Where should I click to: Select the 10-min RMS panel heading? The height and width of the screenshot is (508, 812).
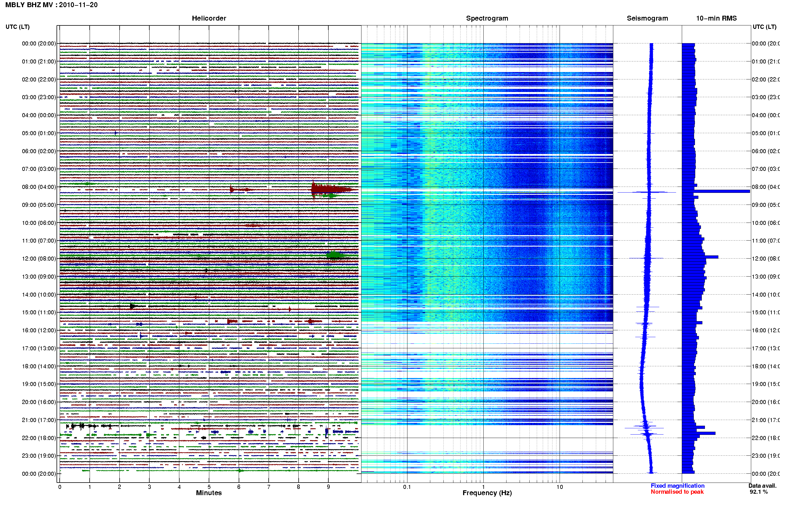[716, 18]
